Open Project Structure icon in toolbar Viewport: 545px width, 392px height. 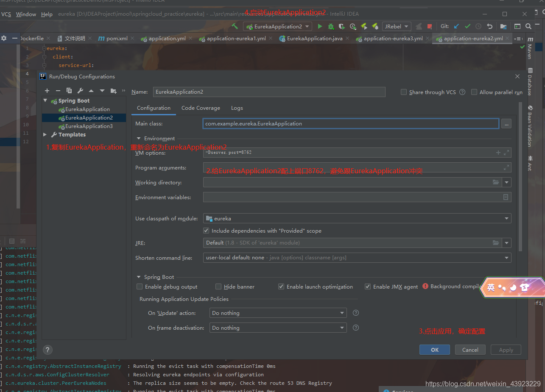pyautogui.click(x=503, y=26)
